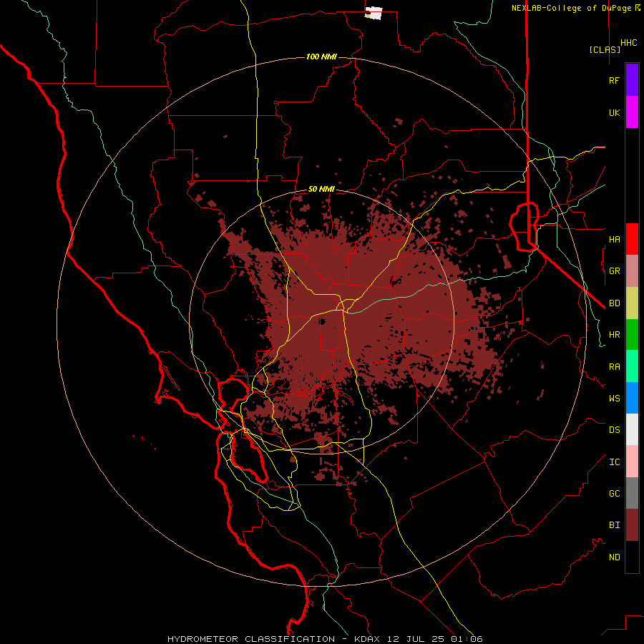Click the 100 NMI range ring label
Image resolution: width=644 pixels, height=644 pixels.
pyautogui.click(x=321, y=57)
